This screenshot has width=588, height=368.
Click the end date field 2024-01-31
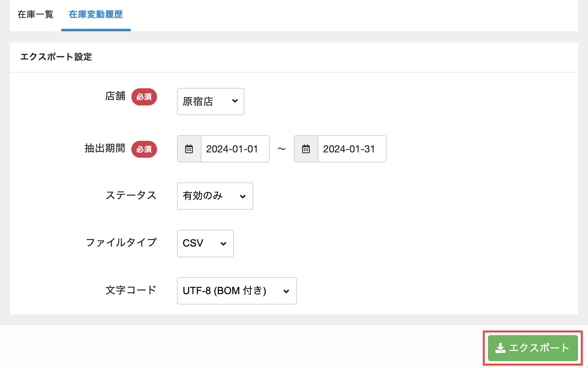352,149
